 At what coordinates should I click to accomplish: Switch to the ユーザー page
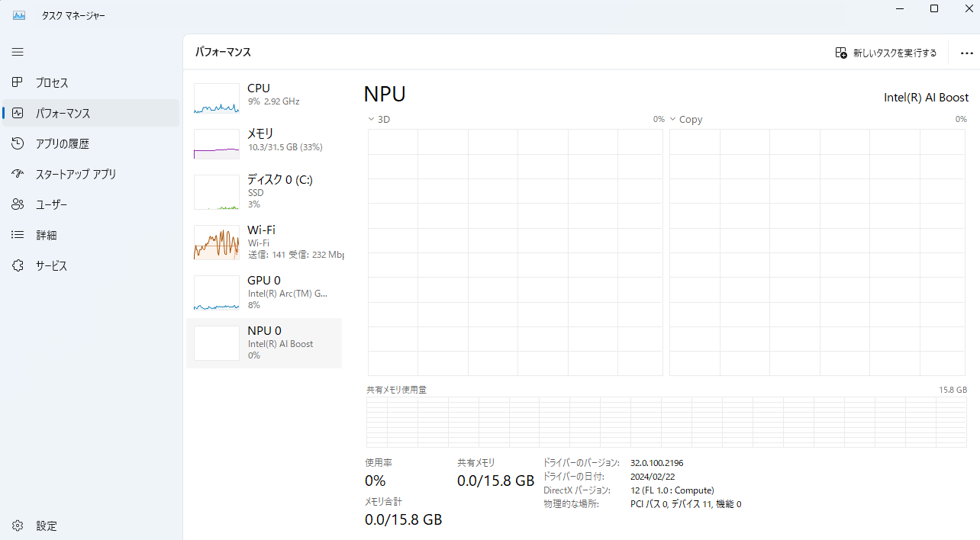(x=52, y=204)
